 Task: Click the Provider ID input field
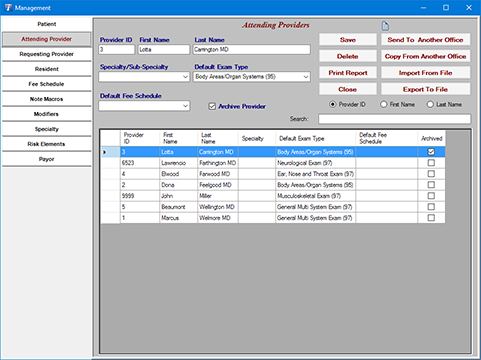(x=117, y=50)
